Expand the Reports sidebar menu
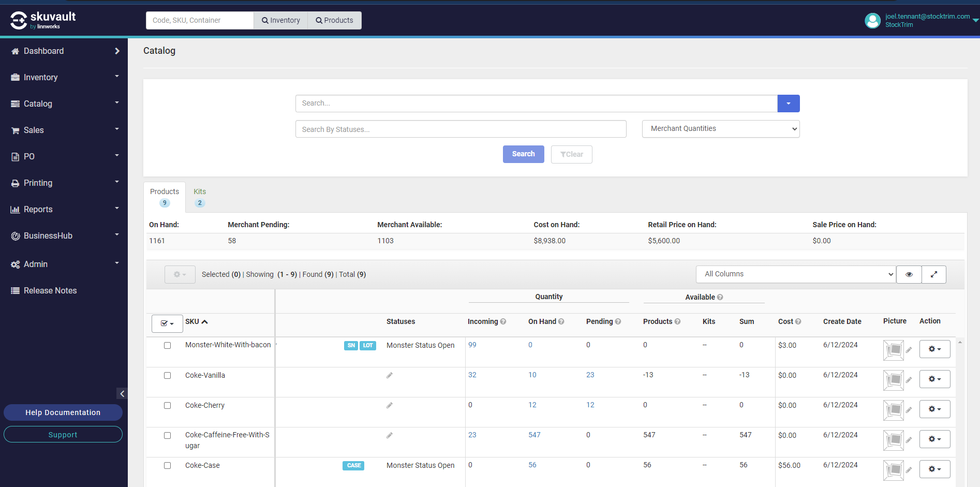This screenshot has width=980, height=487. coord(64,210)
